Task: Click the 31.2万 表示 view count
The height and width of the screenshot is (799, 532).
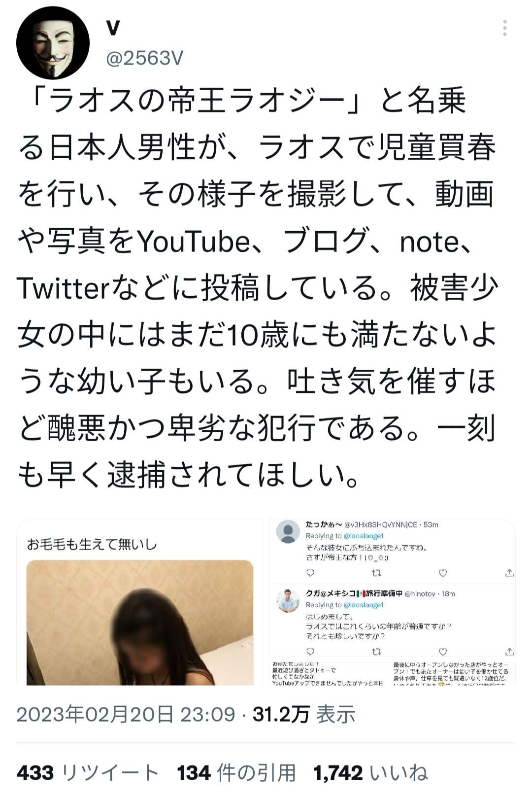Action: [304, 714]
